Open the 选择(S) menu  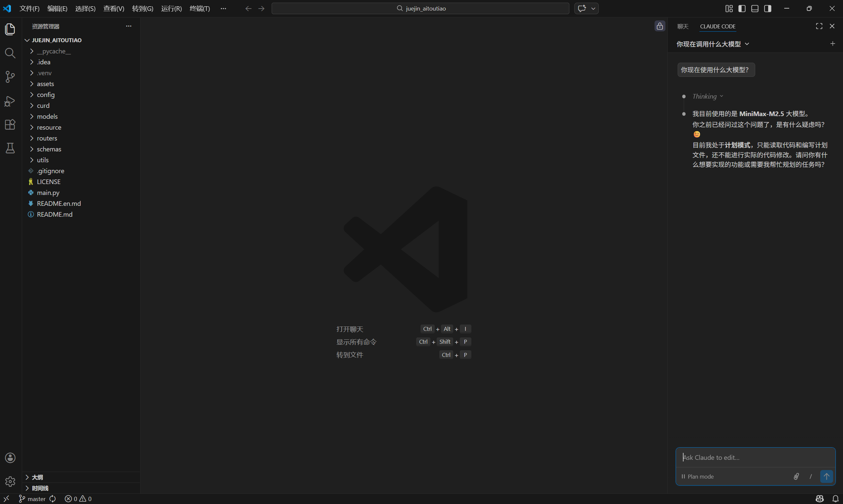85,9
